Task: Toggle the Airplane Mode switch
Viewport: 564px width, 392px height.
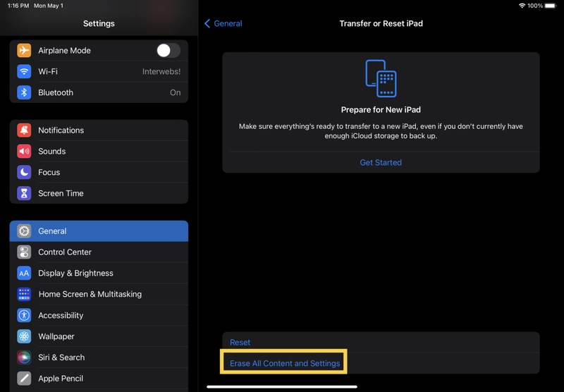Action: tap(168, 50)
